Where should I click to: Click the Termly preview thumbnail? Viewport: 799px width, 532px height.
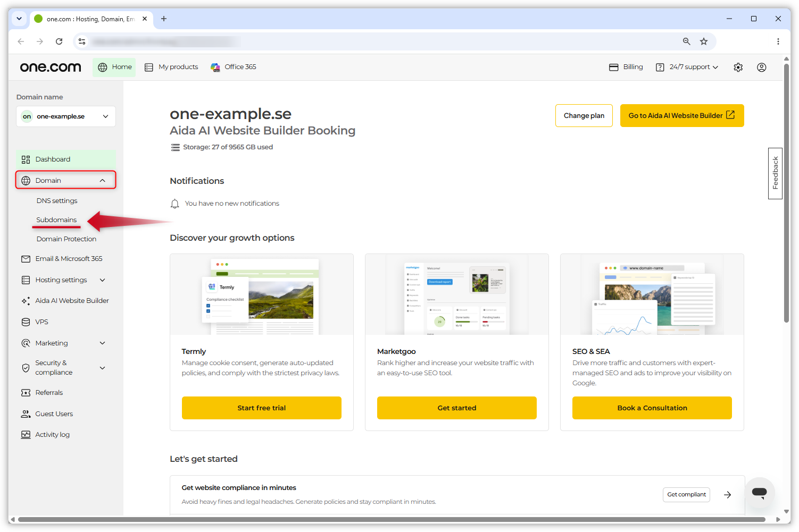262,294
